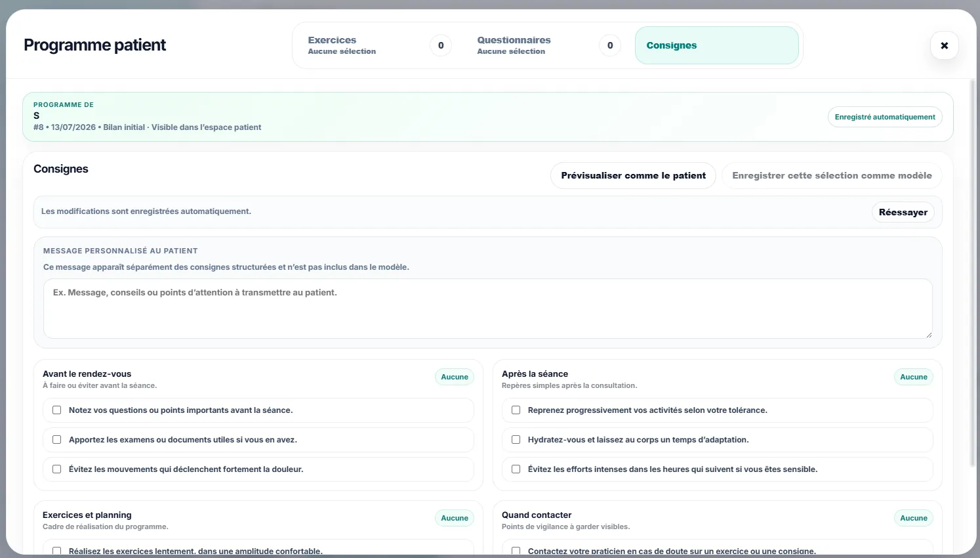The width and height of the screenshot is (980, 558).
Task: Click the Aucune badge for Quand contacter
Action: point(914,518)
